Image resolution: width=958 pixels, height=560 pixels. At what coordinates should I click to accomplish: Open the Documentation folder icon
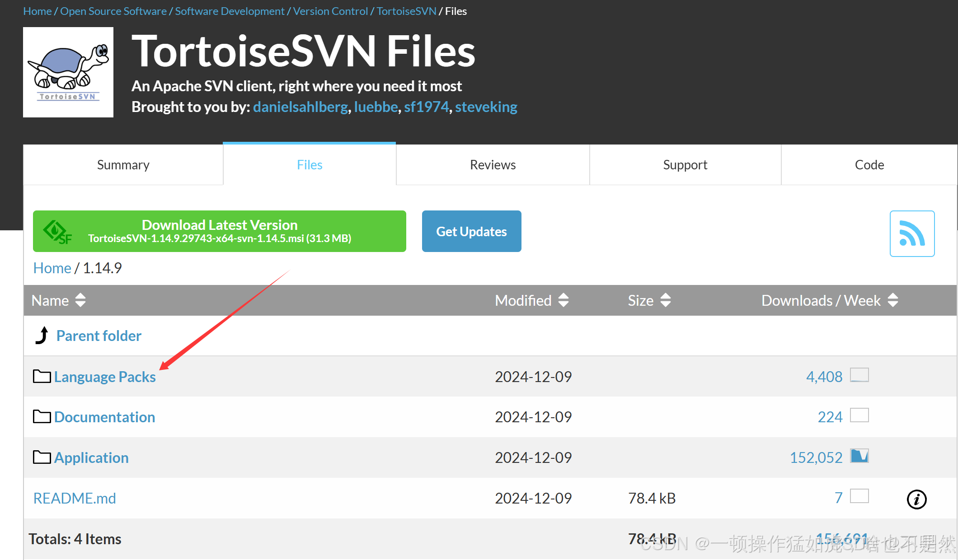[x=41, y=416]
